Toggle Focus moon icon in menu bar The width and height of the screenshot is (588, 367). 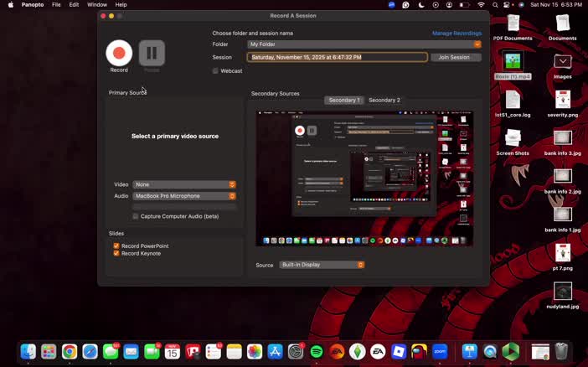[x=421, y=5]
